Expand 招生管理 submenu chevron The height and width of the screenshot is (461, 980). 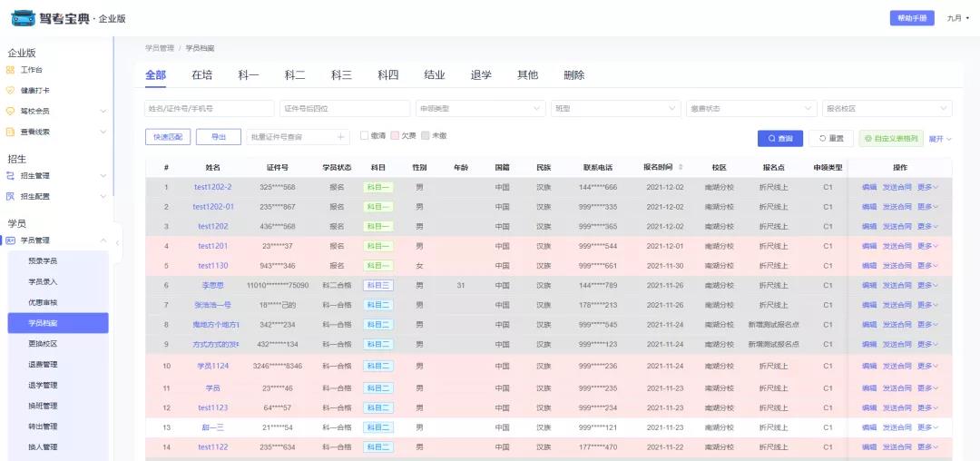pos(103,175)
